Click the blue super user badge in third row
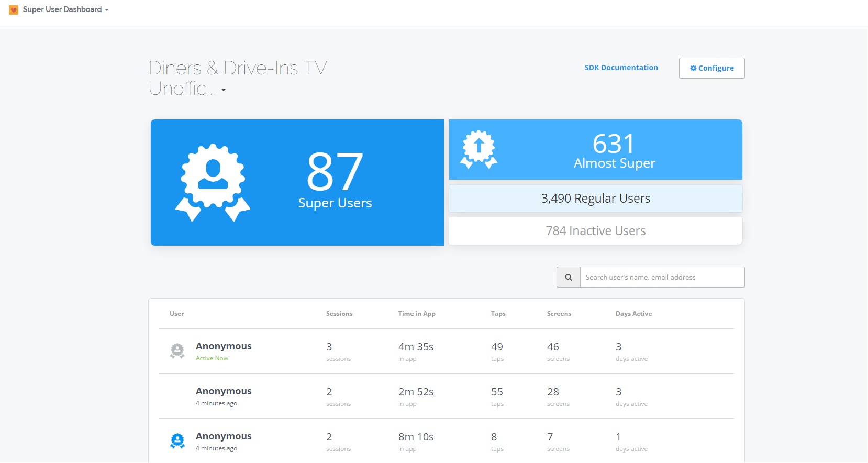The image size is (868, 463). 177,441
